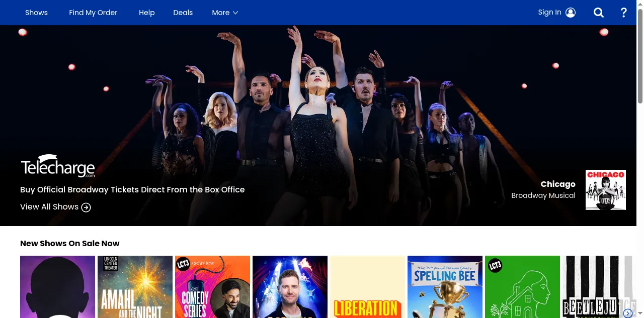Screen dimensions: 644x318
Task: Open the Deals page
Action: pyautogui.click(x=183, y=13)
